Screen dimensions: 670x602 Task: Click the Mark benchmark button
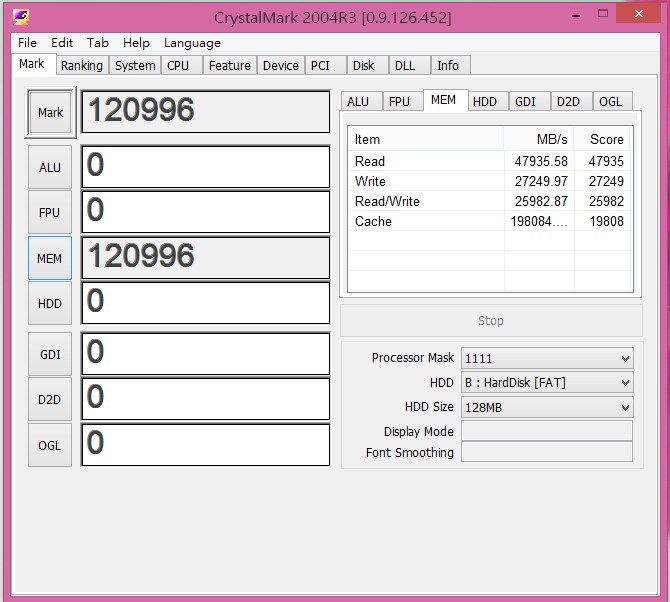pos(50,112)
